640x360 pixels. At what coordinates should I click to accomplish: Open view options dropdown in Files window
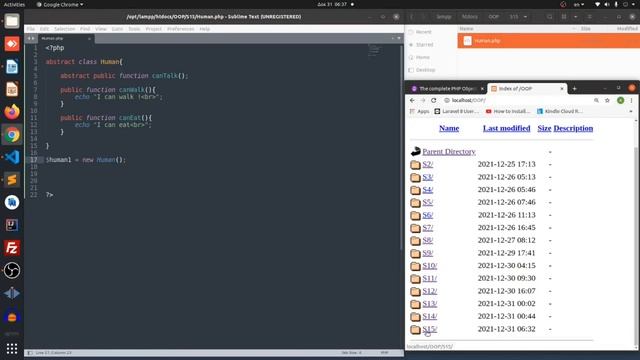[576, 17]
